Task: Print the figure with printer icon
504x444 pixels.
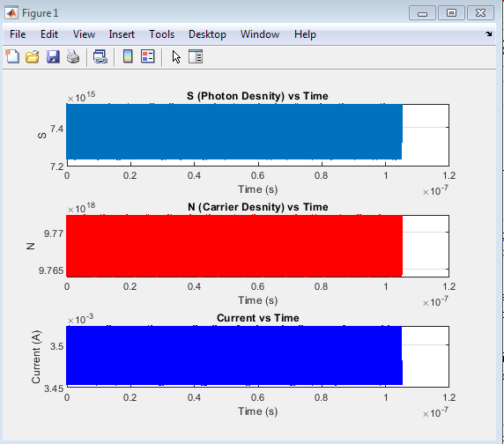Action: (73, 57)
